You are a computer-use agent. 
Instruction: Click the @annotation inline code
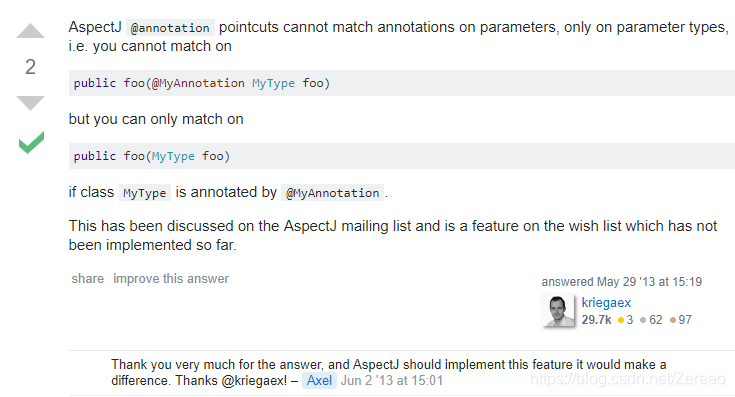[170, 28]
